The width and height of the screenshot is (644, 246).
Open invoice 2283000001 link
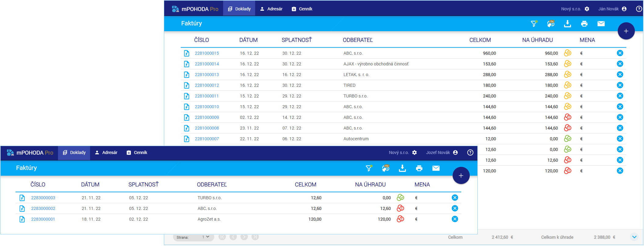(43, 219)
